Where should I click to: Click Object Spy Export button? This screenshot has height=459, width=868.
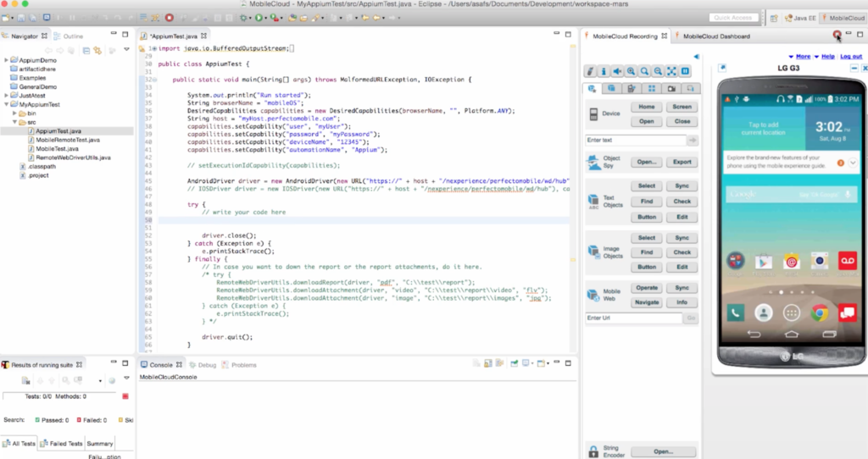click(x=682, y=162)
